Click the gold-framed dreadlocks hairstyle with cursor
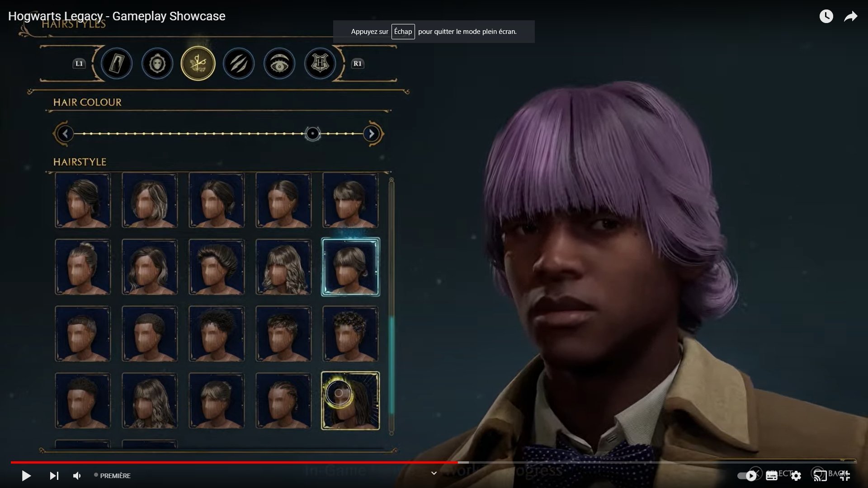The width and height of the screenshot is (868, 488). [350, 401]
